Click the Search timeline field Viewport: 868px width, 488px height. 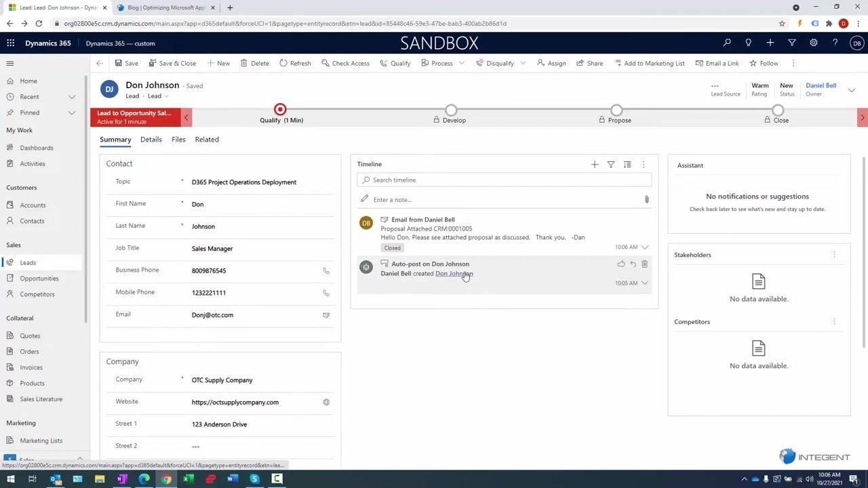pos(505,180)
